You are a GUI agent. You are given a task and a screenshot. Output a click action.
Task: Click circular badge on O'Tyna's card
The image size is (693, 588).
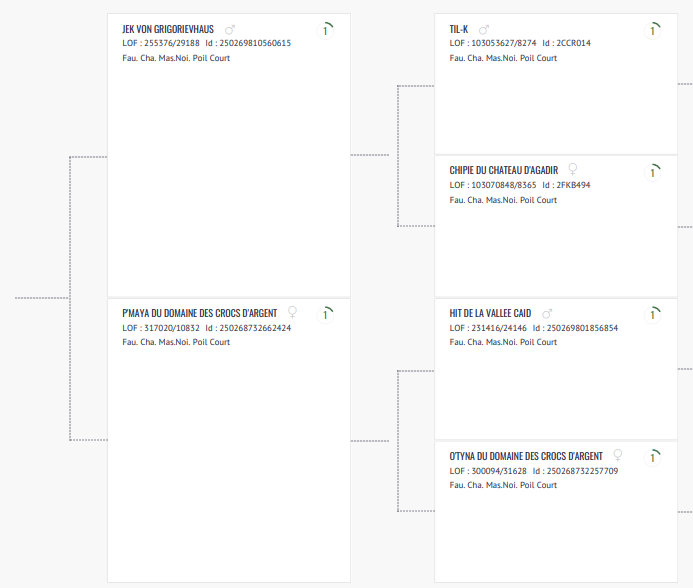coord(652,457)
